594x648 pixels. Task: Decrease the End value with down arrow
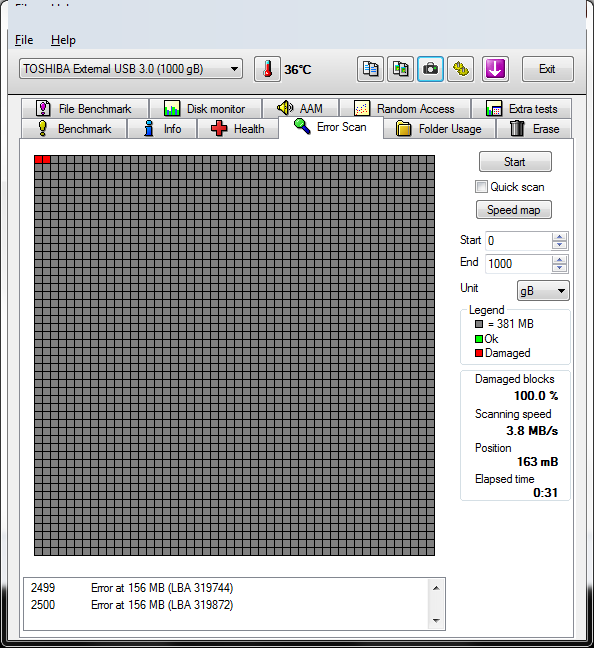pos(559,268)
